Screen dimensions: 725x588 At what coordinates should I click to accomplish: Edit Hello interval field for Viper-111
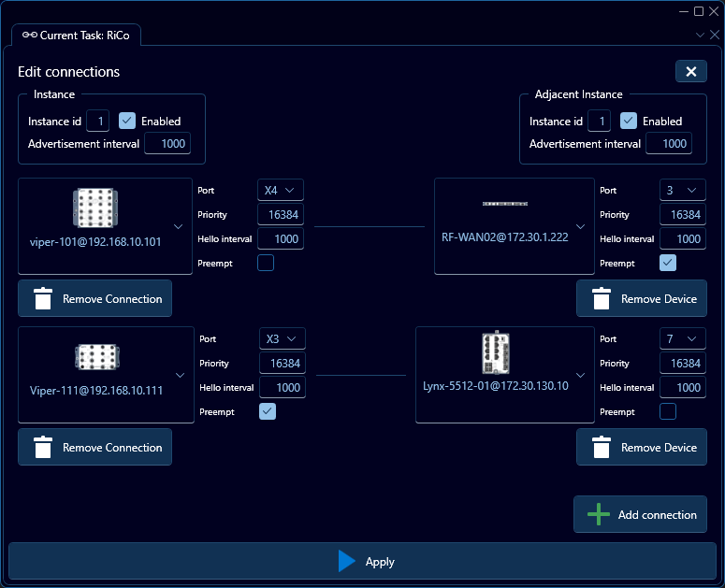(282, 388)
